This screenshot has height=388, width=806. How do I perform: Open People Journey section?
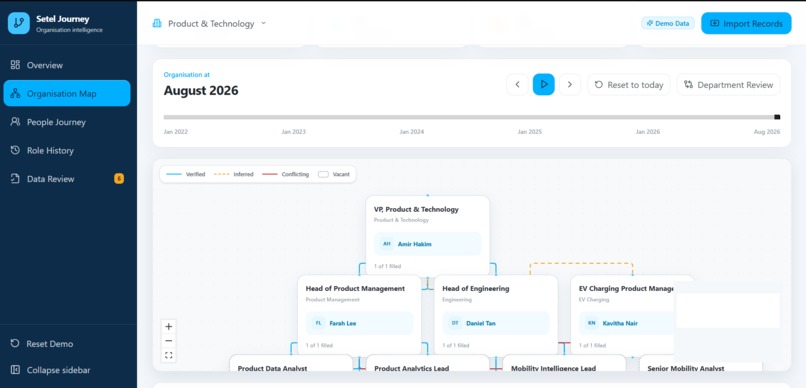pyautogui.click(x=67, y=122)
